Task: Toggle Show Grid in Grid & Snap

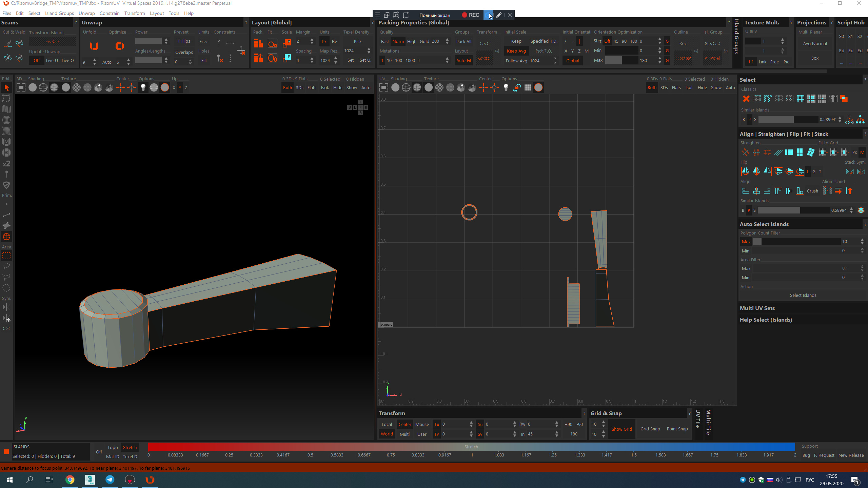Action: (622, 429)
